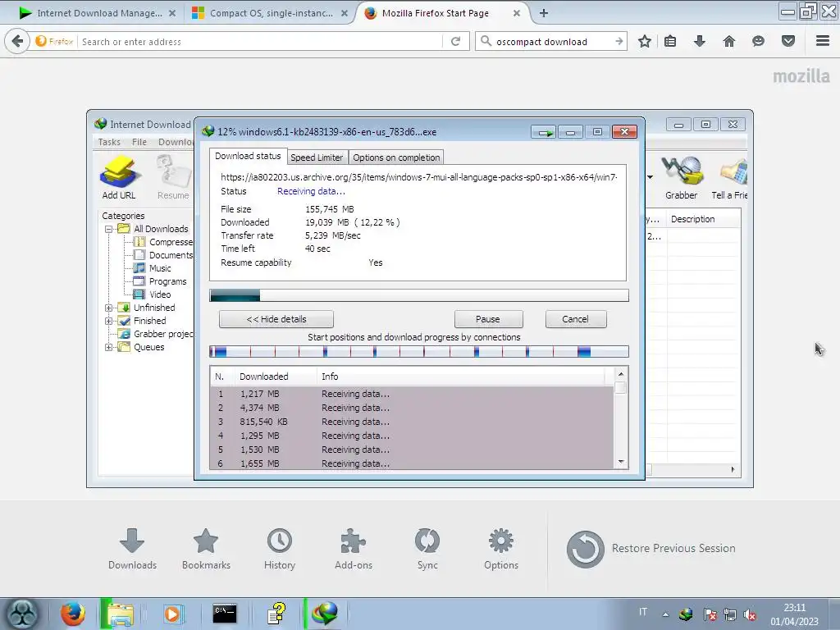Click the chat smiley icon in toolbar
This screenshot has height=630, width=840.
(758, 41)
